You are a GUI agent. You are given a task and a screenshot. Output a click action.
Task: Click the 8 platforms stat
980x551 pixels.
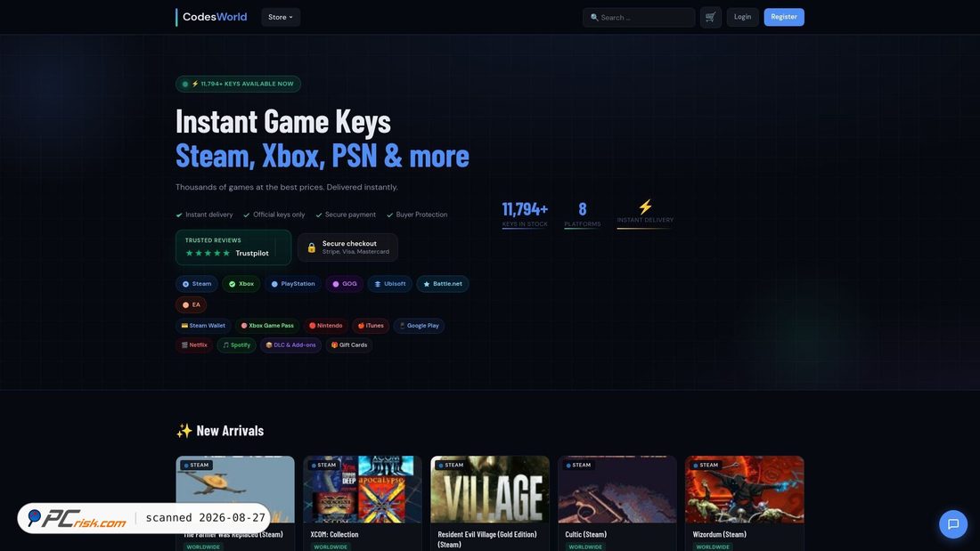pos(583,215)
